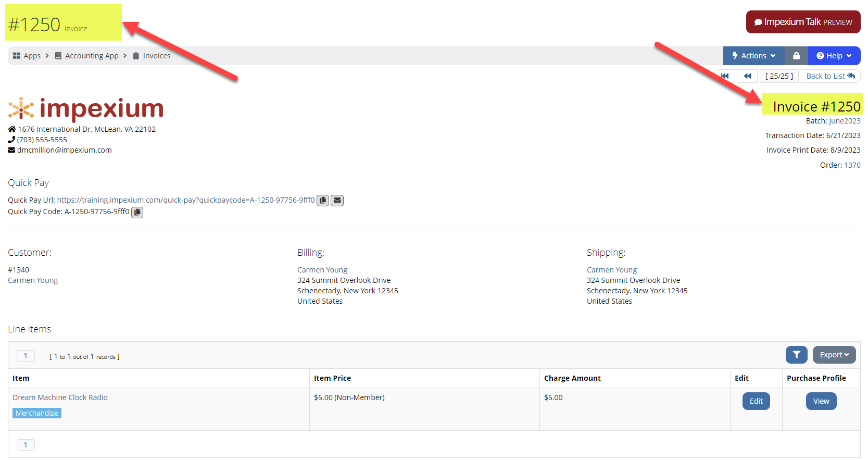The image size is (868, 460).
Task: Select page 1 at top of list
Action: pyautogui.click(x=26, y=356)
